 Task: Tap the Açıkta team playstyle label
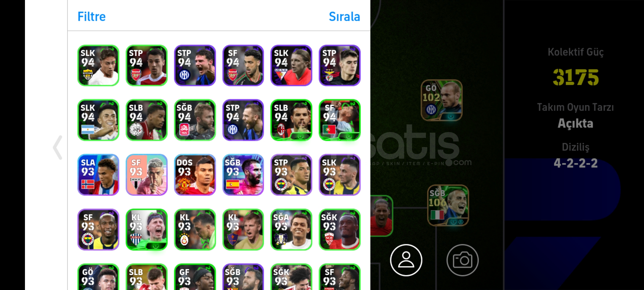click(x=575, y=124)
